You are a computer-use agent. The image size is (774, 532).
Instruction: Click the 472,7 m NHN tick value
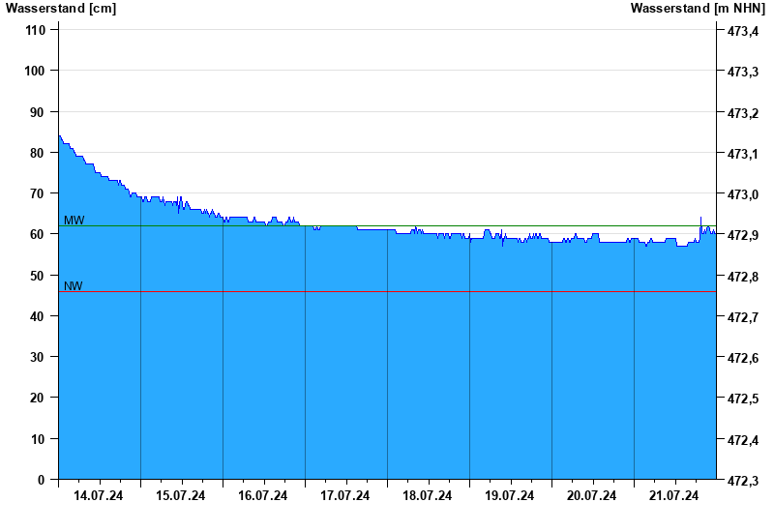(x=743, y=317)
